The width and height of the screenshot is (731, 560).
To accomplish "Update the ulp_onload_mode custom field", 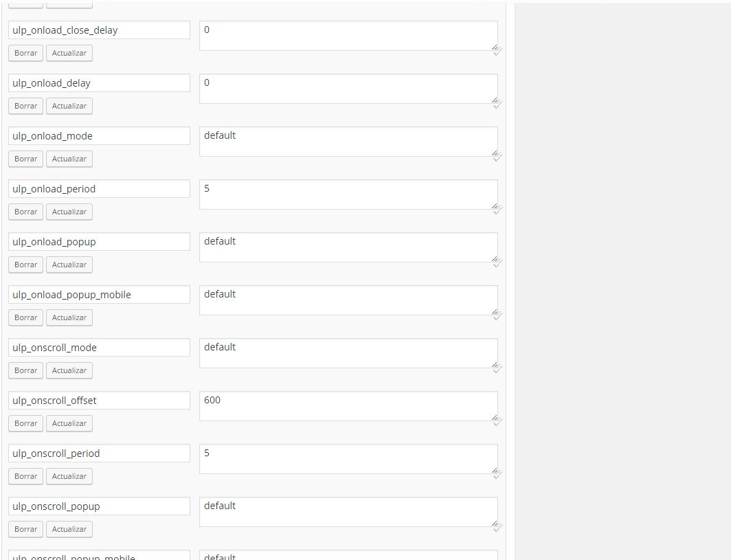I will (x=69, y=159).
